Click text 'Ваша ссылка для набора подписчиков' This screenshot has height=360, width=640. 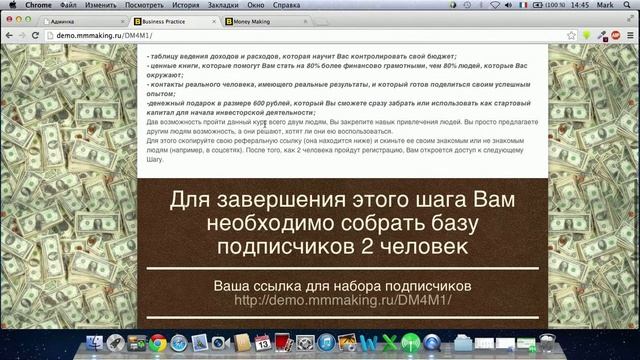[342, 286]
